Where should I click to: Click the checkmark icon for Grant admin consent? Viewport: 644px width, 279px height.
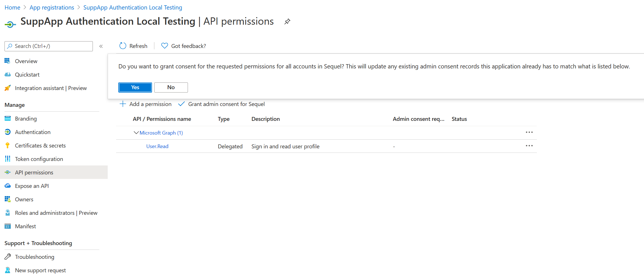181,104
